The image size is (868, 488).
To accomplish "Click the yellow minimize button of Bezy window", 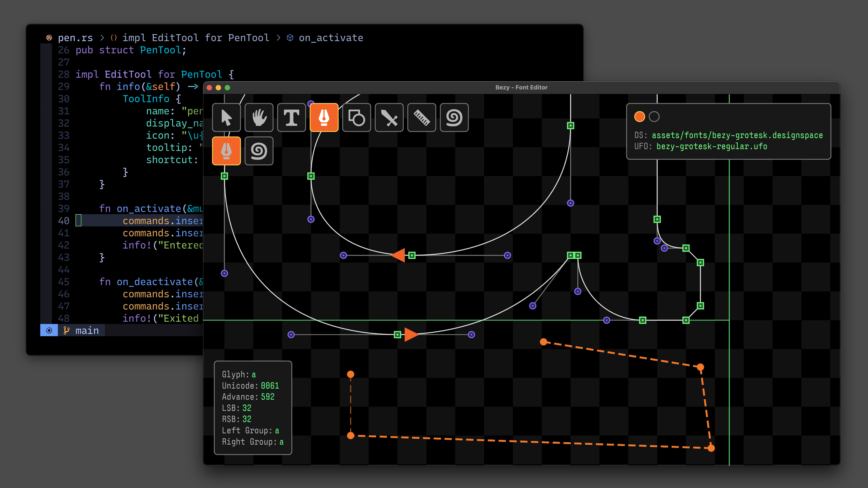I will (218, 88).
